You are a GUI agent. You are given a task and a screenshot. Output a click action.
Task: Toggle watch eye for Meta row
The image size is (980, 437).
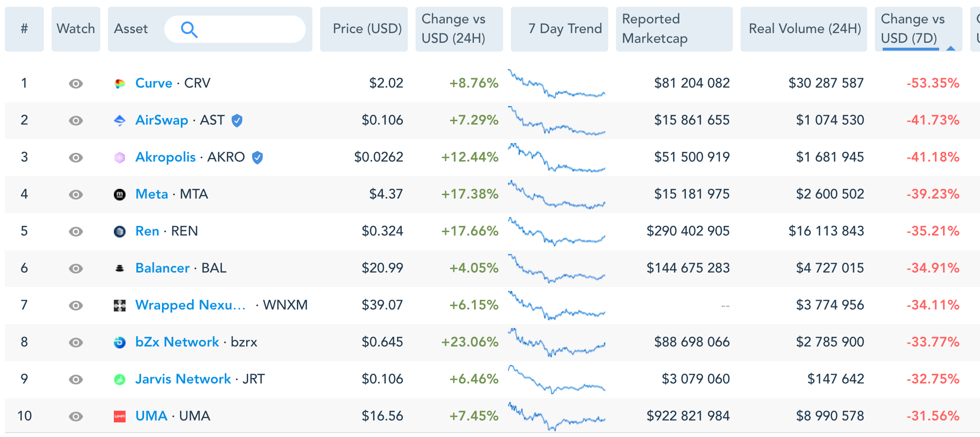point(76,195)
